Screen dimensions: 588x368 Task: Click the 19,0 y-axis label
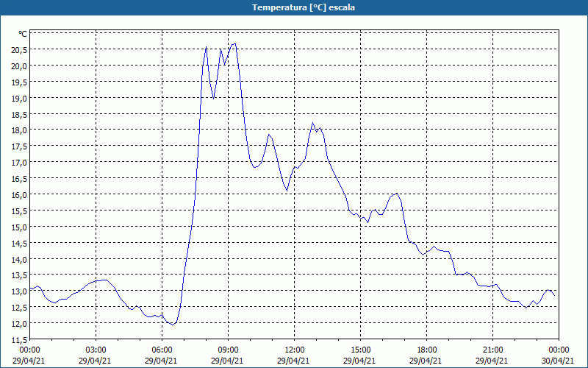pyautogui.click(x=19, y=99)
